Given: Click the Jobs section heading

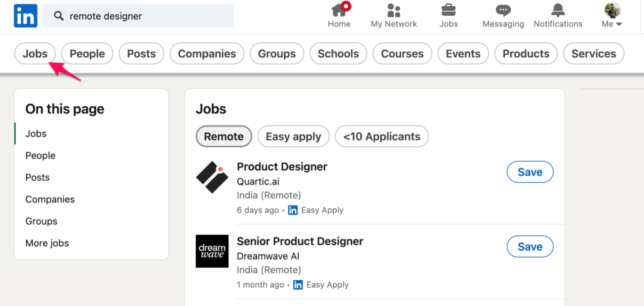Looking at the screenshot, I should point(211,109).
